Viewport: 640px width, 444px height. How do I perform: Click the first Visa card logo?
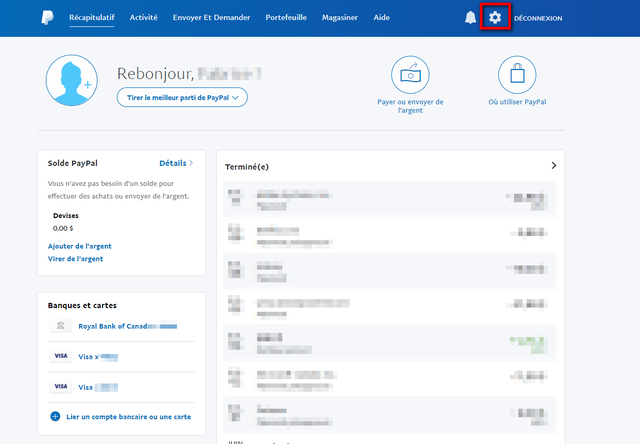[x=61, y=356]
